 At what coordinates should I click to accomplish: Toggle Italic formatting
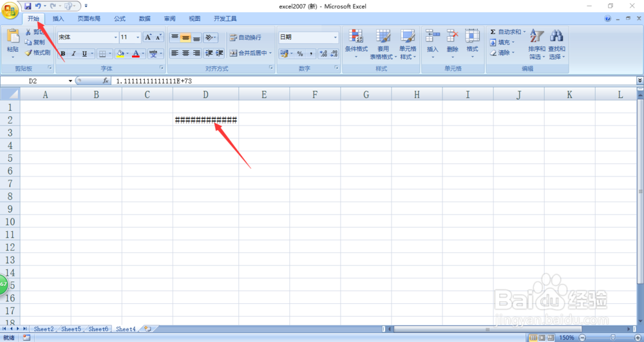coord(73,53)
